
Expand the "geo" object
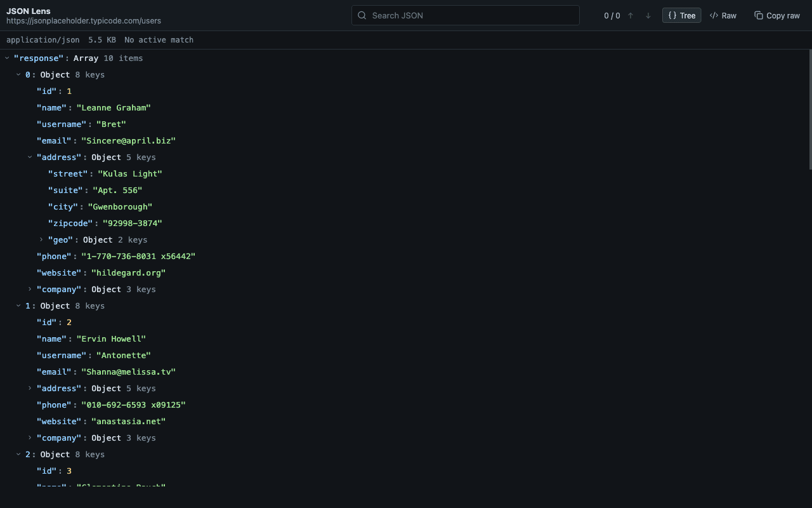click(41, 239)
